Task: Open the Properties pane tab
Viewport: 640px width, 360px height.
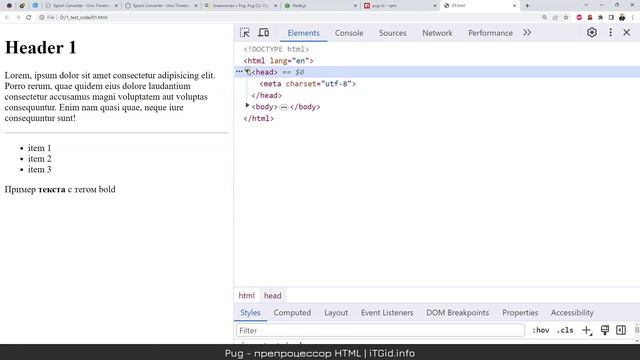Action: 520,313
